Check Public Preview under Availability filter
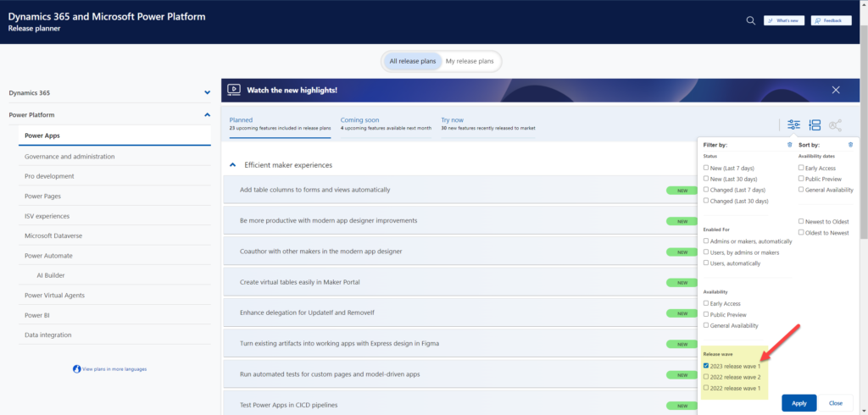This screenshot has width=868, height=415. (706, 314)
